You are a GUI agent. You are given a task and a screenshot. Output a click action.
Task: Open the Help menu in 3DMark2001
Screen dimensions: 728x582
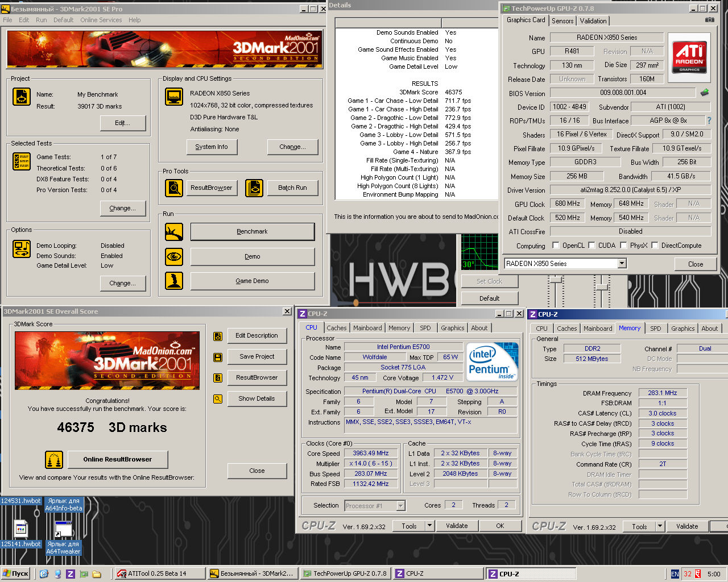click(135, 20)
